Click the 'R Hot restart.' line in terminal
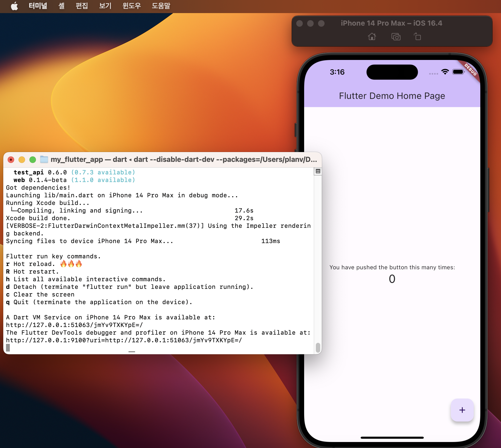Image resolution: width=501 pixels, height=448 pixels. (x=32, y=272)
